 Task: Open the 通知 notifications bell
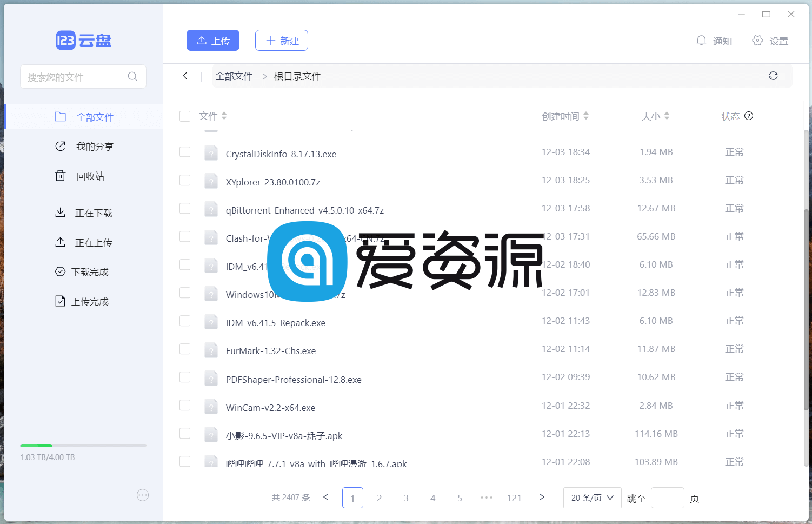click(702, 40)
